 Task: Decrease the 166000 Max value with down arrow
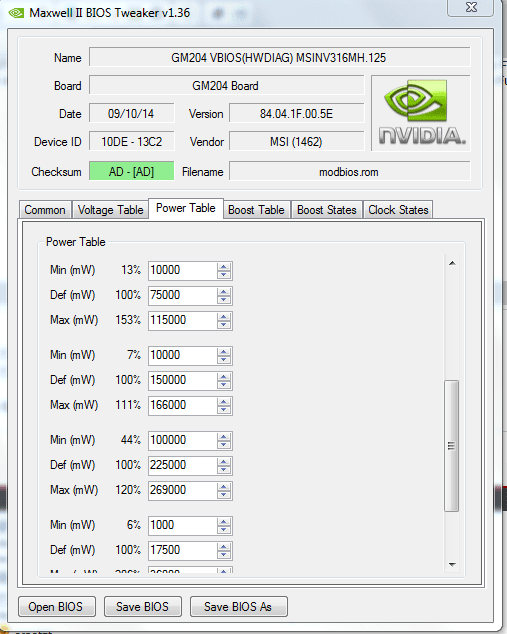tap(224, 410)
